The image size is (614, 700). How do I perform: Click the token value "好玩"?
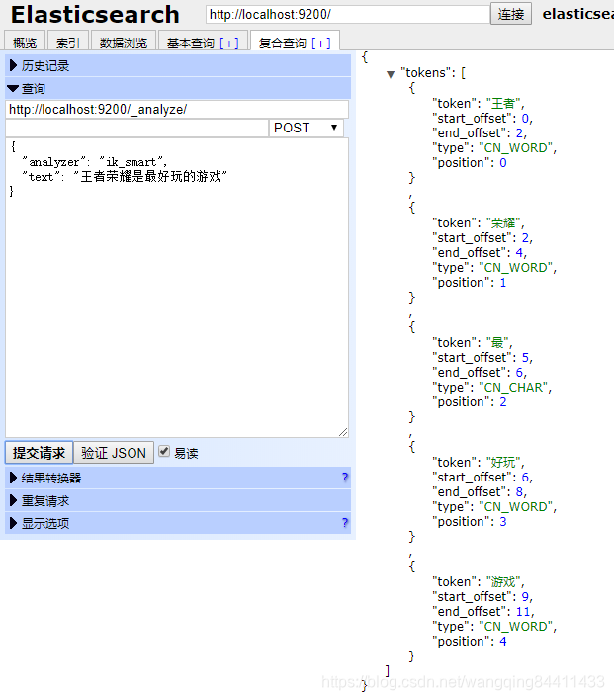(x=503, y=463)
